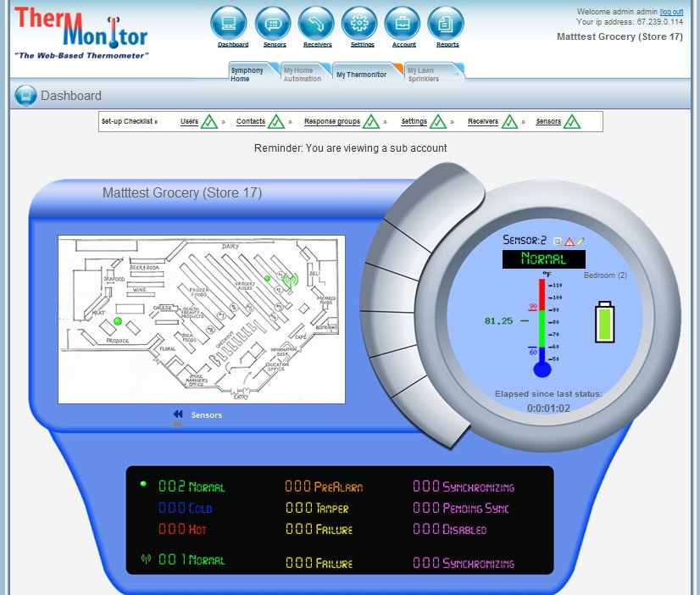Click the alarm warning triangle beside Sensor:2

[x=569, y=242]
